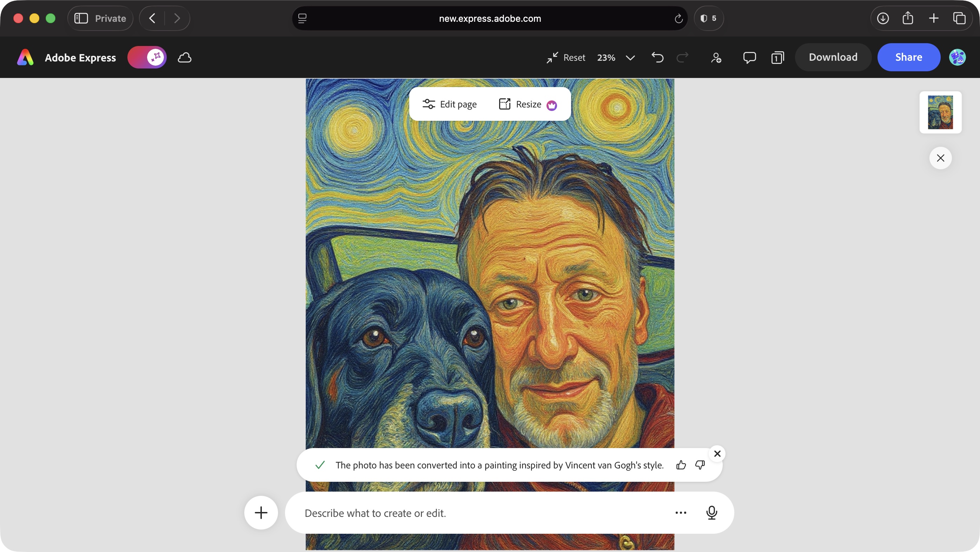Reload the page
This screenshot has width=980, height=552.
click(678, 18)
